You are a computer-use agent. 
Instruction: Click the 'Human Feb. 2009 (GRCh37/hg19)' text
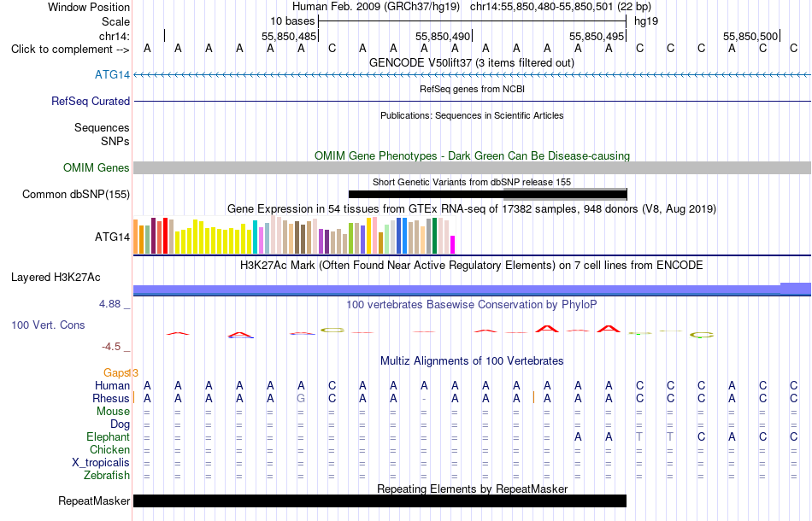pos(376,7)
